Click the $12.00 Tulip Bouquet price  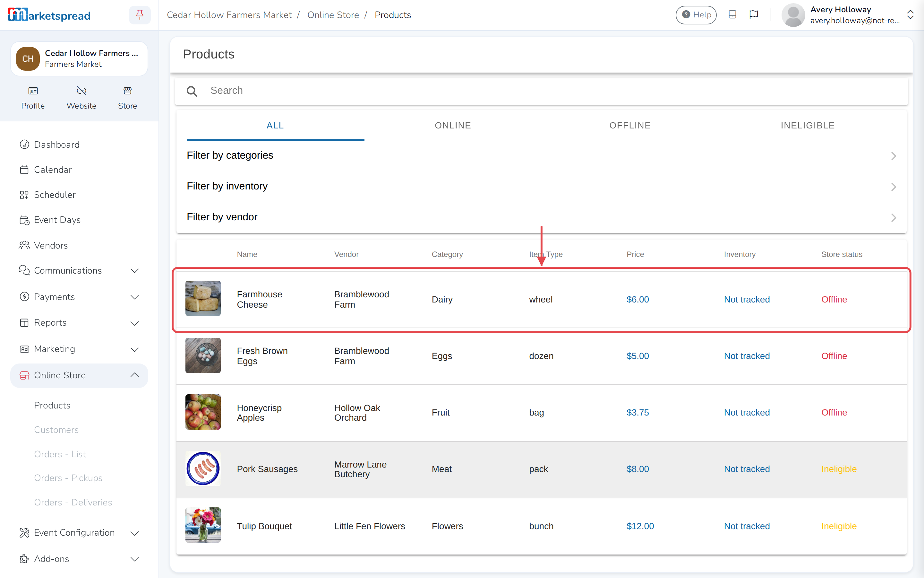pyautogui.click(x=640, y=526)
